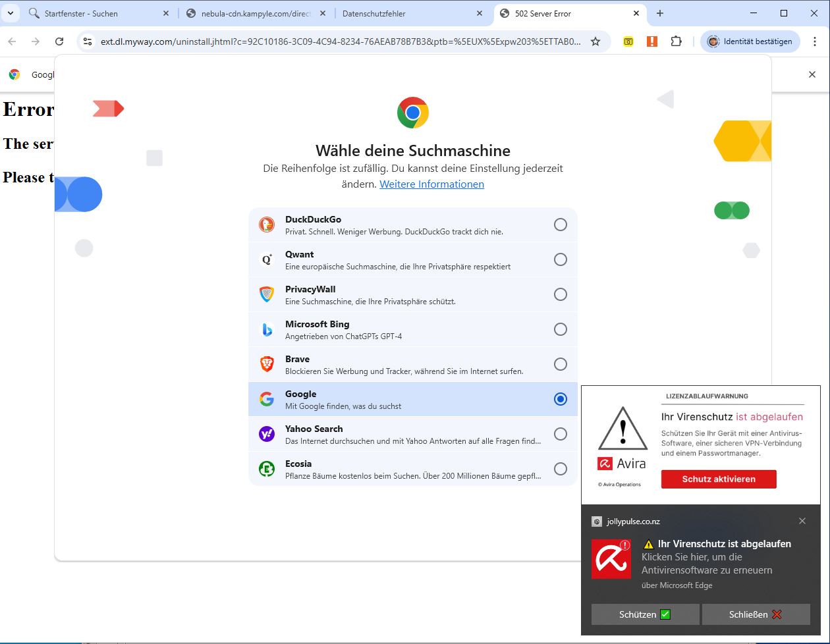Click the Chrome icon in the info bar
Viewport: 830px width, 644px height.
[x=14, y=74]
